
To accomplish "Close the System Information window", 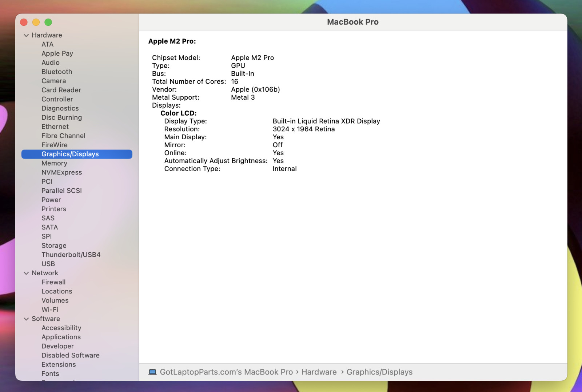I will click(x=24, y=22).
